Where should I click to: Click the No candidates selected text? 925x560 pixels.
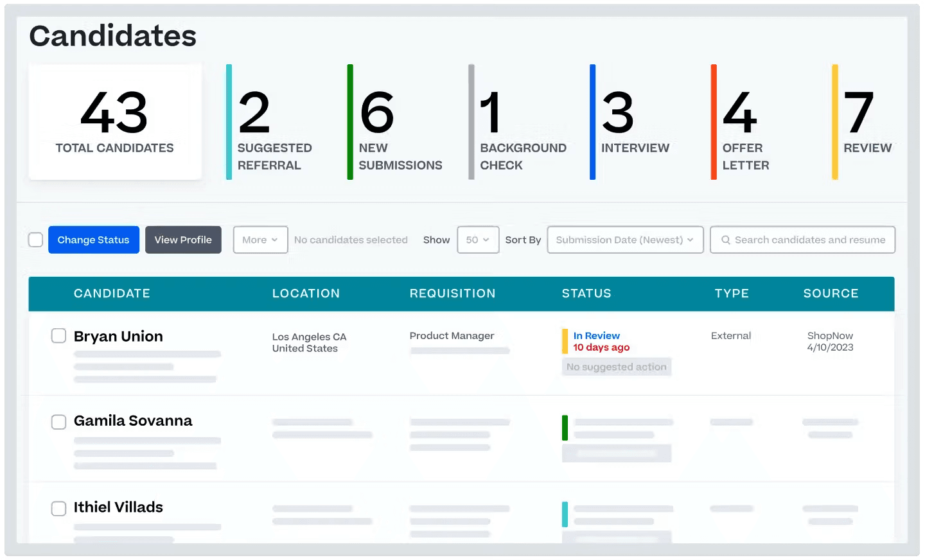point(351,240)
